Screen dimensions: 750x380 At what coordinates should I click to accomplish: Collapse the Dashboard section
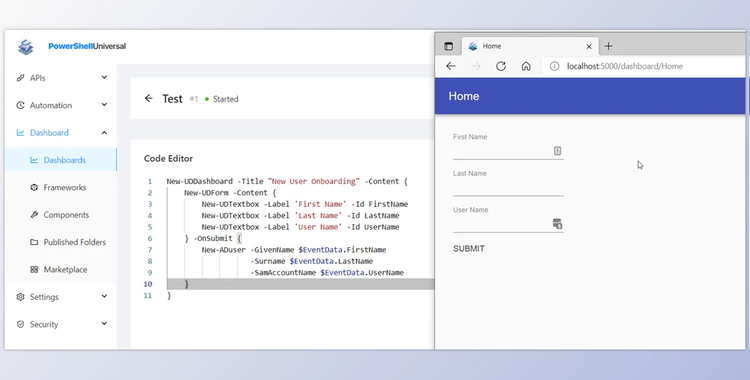[x=104, y=133]
